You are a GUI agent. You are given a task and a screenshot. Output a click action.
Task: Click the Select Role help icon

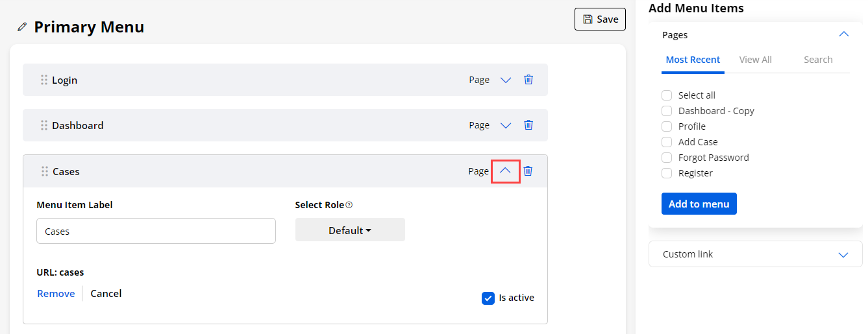(349, 205)
